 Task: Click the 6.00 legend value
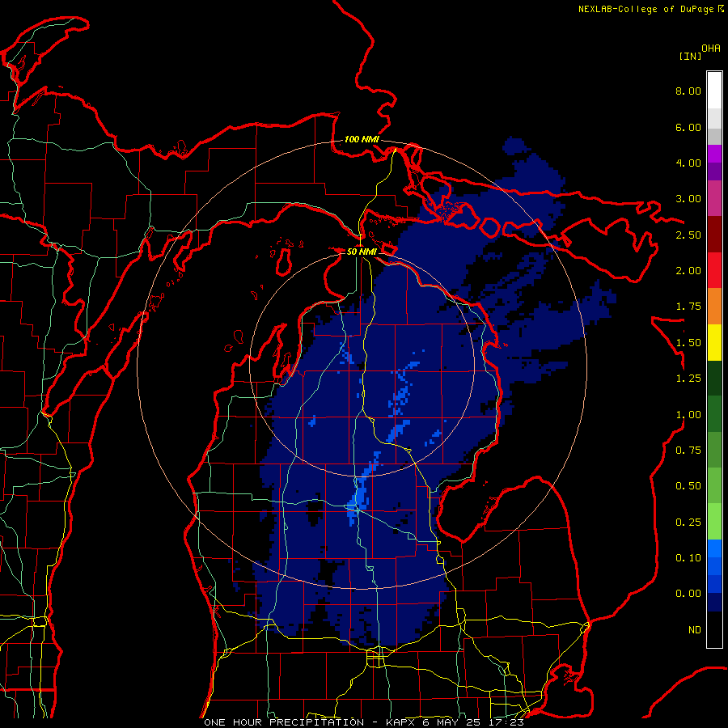pos(688,127)
